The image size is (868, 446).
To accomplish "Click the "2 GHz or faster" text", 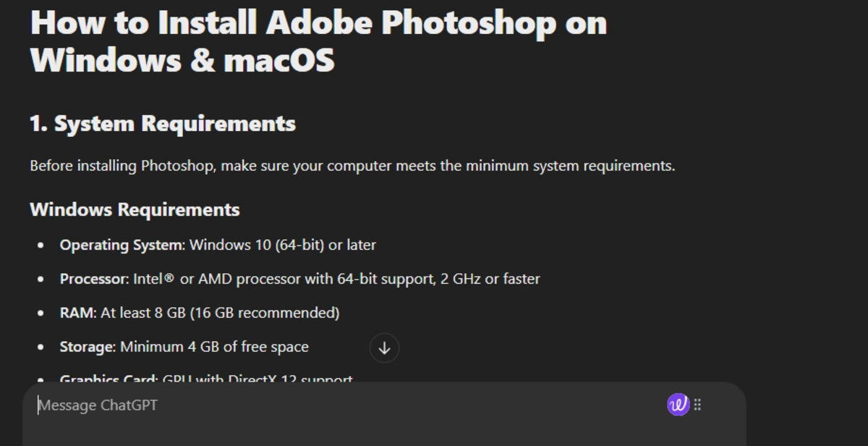I will click(x=490, y=279).
